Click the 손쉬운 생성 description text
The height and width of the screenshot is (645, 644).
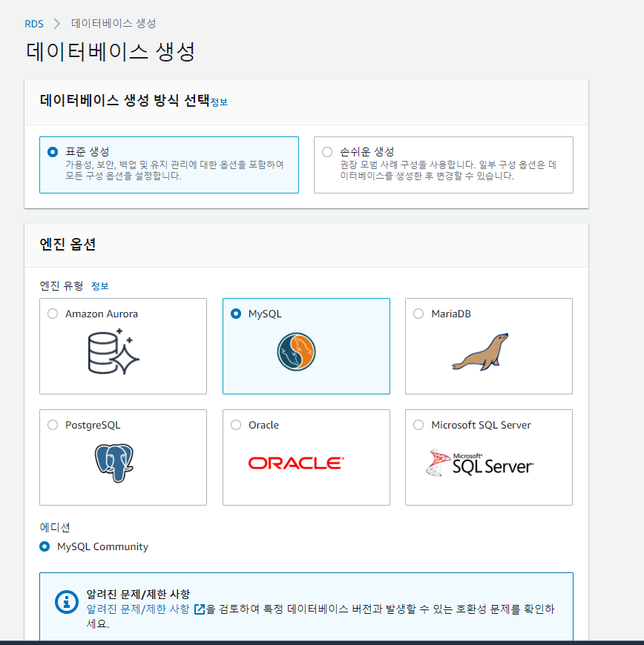(448, 171)
